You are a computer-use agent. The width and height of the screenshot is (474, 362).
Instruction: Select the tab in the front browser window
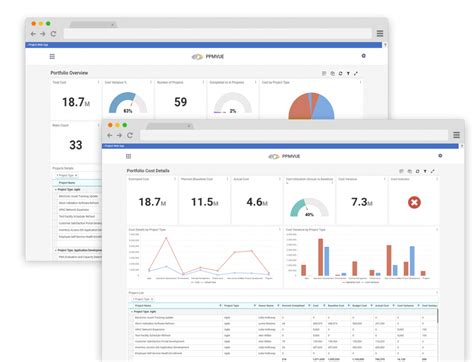point(169,126)
